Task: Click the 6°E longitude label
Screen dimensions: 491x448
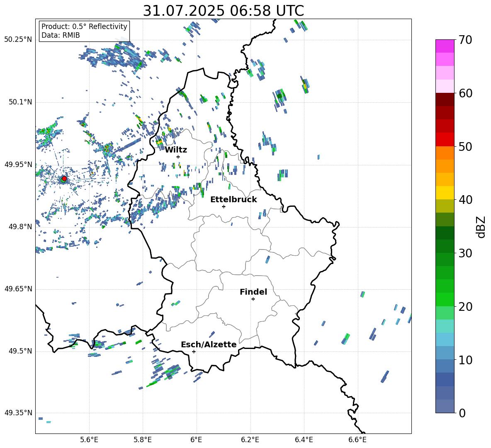Action: tap(196, 440)
